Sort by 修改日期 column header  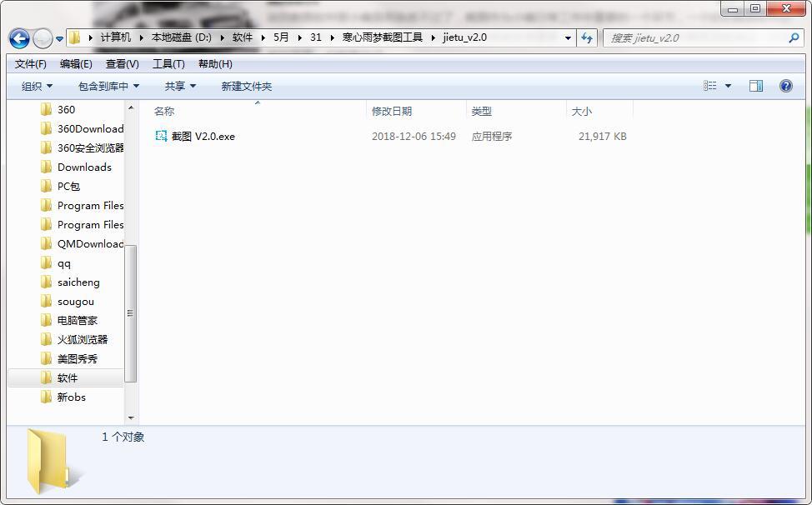pyautogui.click(x=392, y=111)
